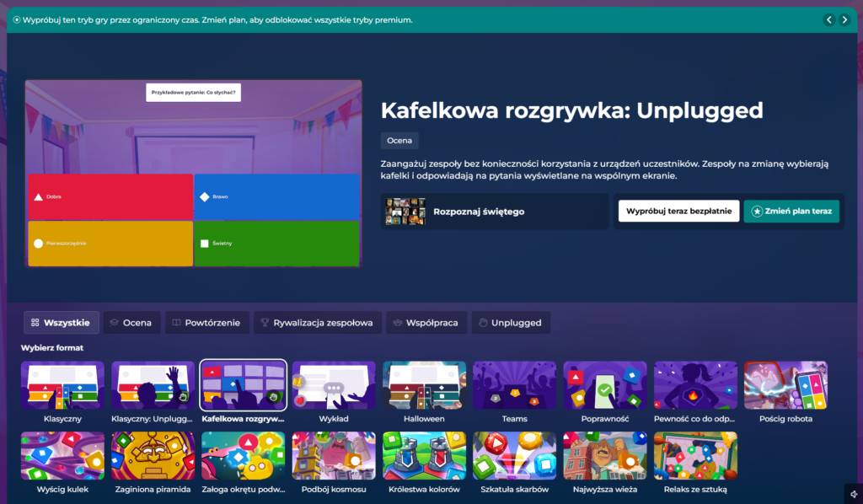Choose the Wyścig kulek format
The height and width of the screenshot is (504, 863).
click(62, 456)
